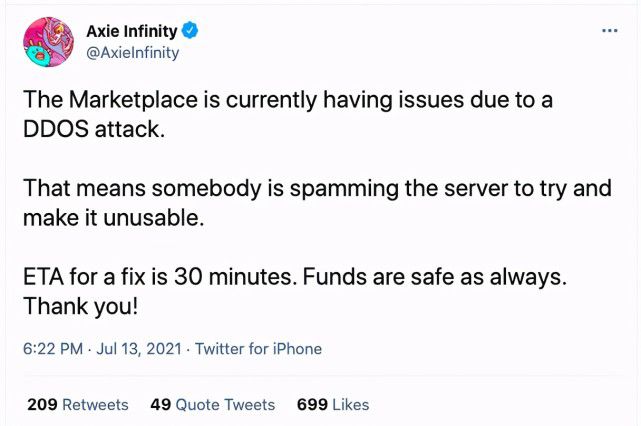Open the three-dot more options menu
This screenshot has width=641, height=426.
[x=610, y=31]
